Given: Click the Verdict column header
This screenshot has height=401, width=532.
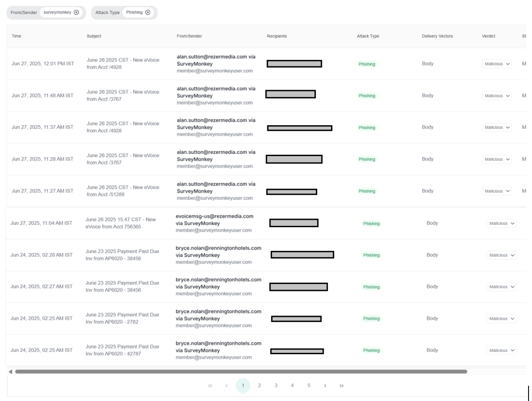Looking at the screenshot, I should (489, 36).
